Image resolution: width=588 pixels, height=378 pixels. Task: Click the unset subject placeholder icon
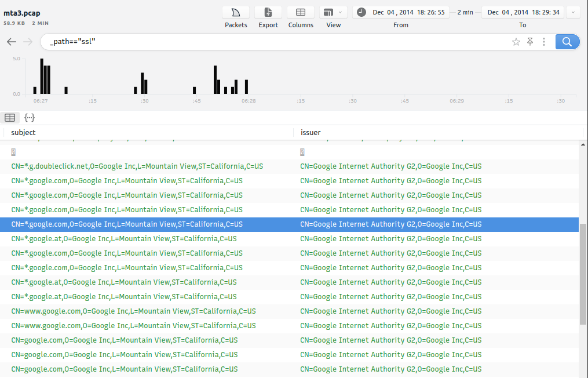[x=13, y=152]
